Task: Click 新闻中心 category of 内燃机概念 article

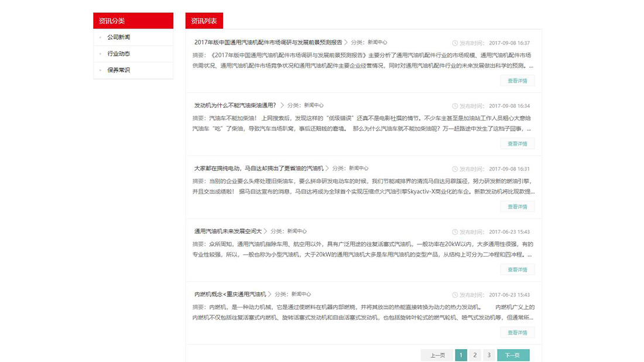Action: click(x=301, y=294)
